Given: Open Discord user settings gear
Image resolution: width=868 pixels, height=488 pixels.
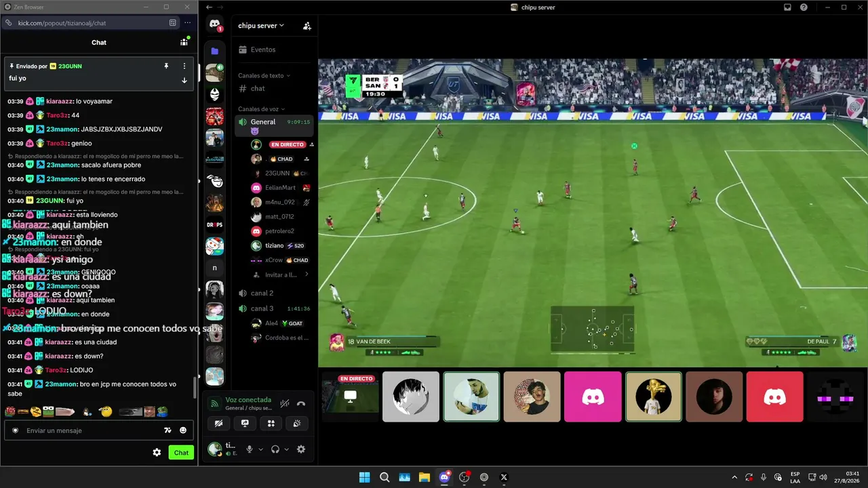Looking at the screenshot, I should (301, 449).
